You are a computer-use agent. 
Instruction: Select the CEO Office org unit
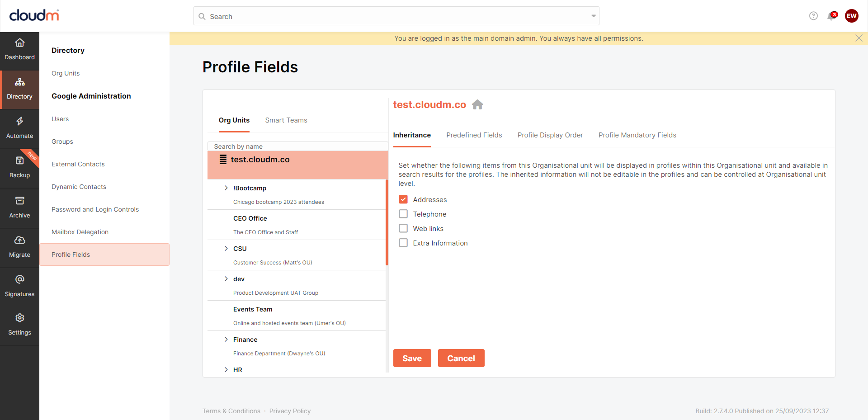point(297,225)
